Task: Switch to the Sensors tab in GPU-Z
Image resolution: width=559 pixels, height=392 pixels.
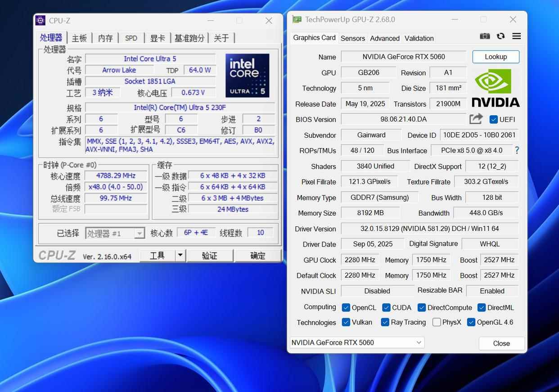Action: (x=353, y=38)
